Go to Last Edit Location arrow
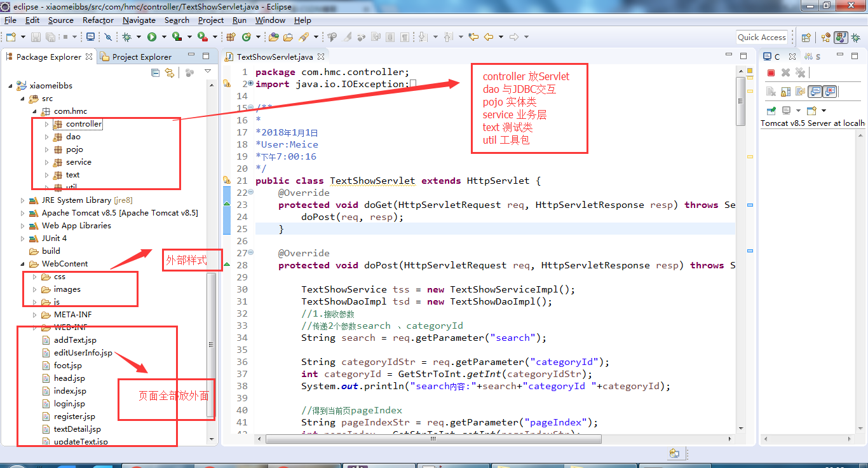This screenshot has width=868, height=468. [x=473, y=38]
